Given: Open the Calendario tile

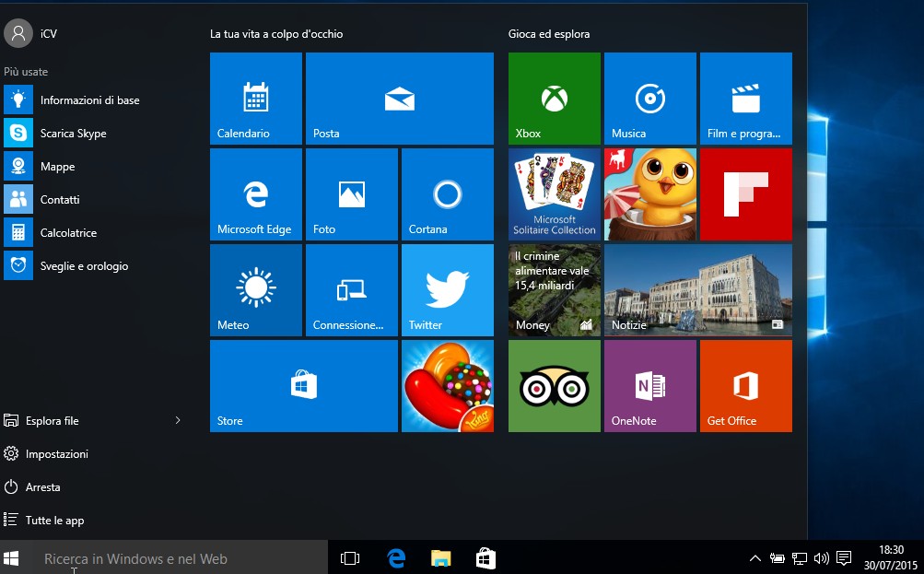Looking at the screenshot, I should pos(256,99).
